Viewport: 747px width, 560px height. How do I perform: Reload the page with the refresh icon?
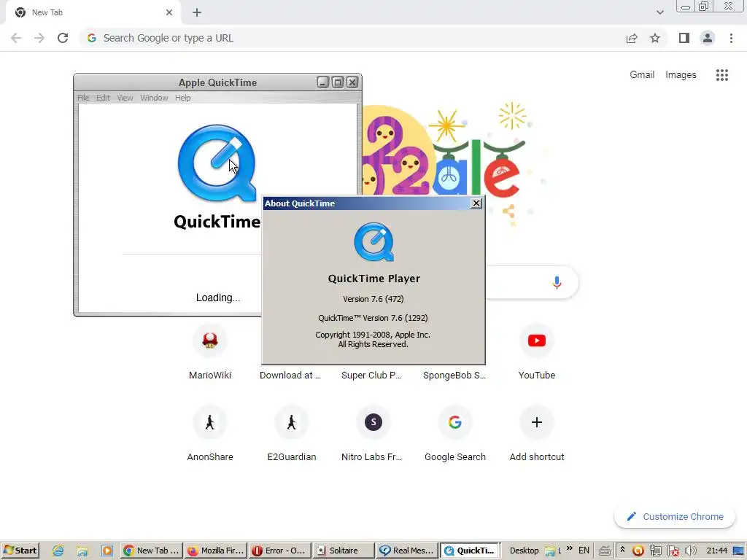63,38
